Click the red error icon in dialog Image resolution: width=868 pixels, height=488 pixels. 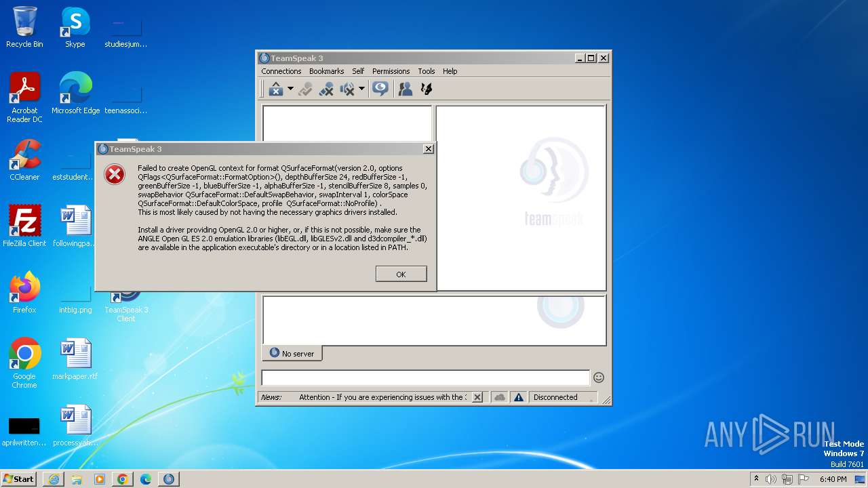click(115, 175)
